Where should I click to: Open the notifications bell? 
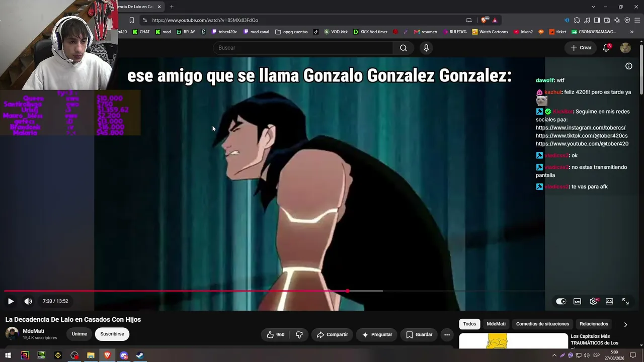pos(606,48)
